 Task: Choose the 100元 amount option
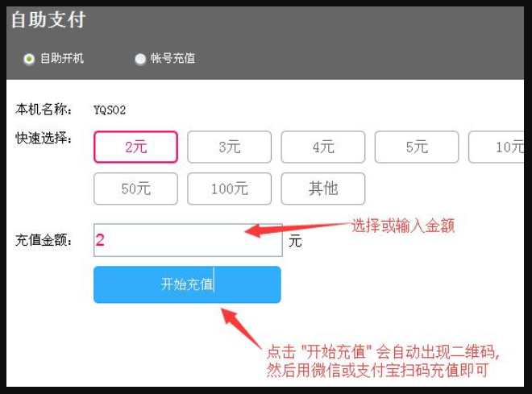pos(230,189)
